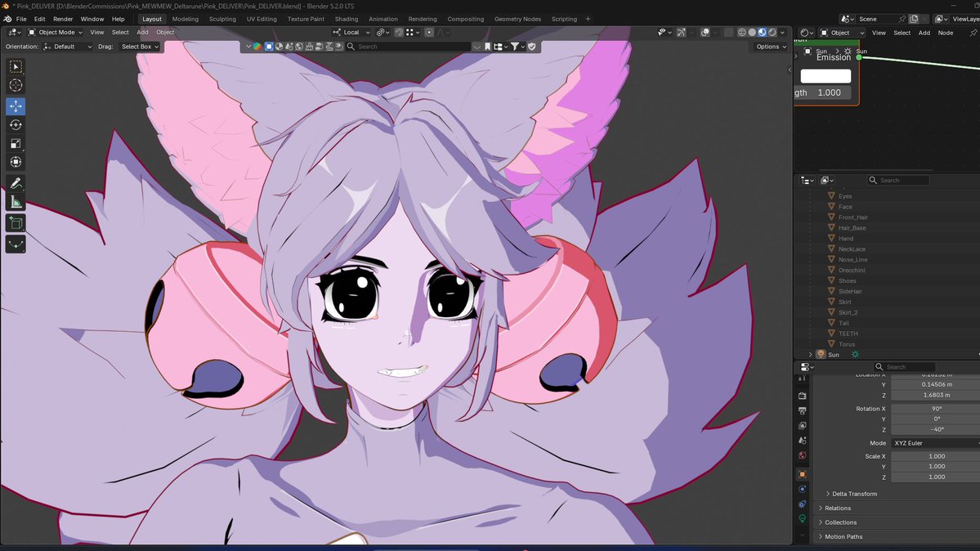Activate the Transform tool

pyautogui.click(x=16, y=162)
